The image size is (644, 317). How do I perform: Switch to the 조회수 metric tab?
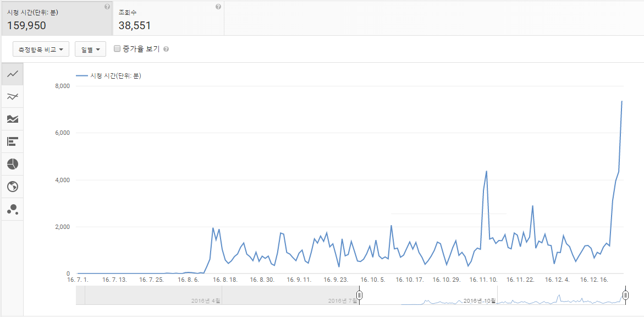click(x=168, y=18)
